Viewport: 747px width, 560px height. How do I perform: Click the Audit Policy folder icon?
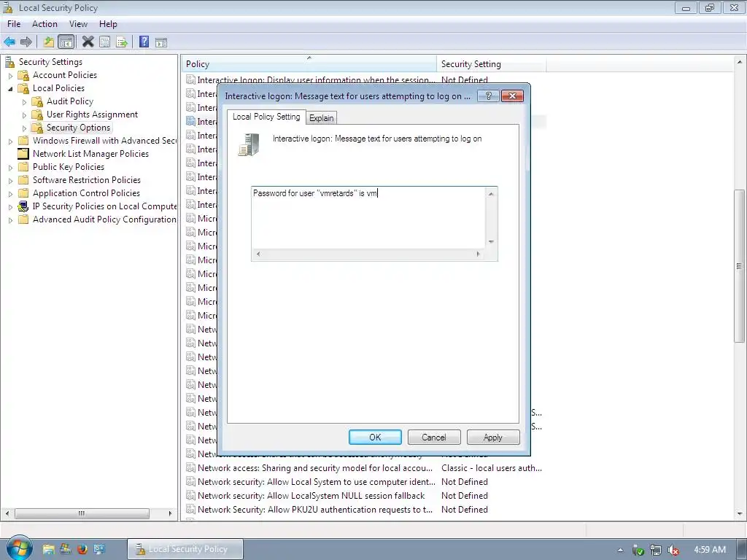tap(37, 101)
